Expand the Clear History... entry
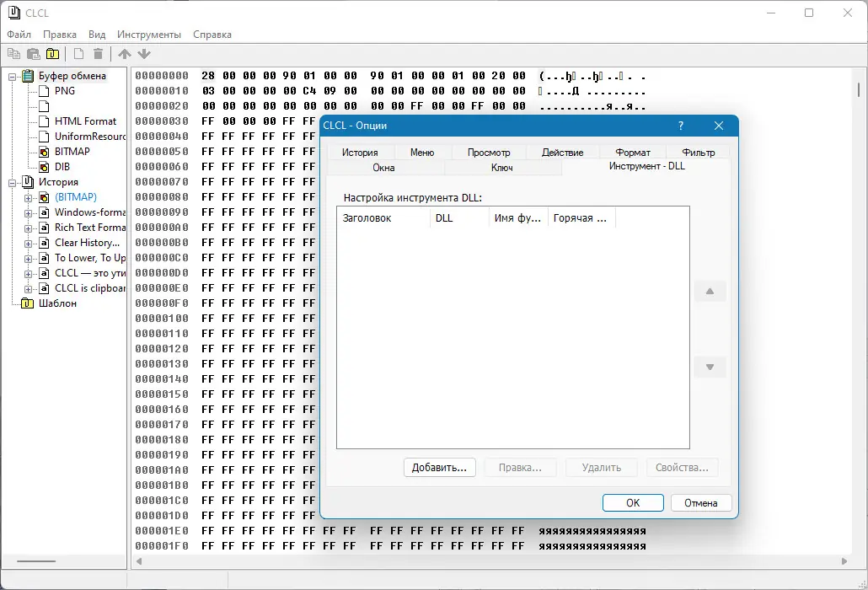 point(29,244)
